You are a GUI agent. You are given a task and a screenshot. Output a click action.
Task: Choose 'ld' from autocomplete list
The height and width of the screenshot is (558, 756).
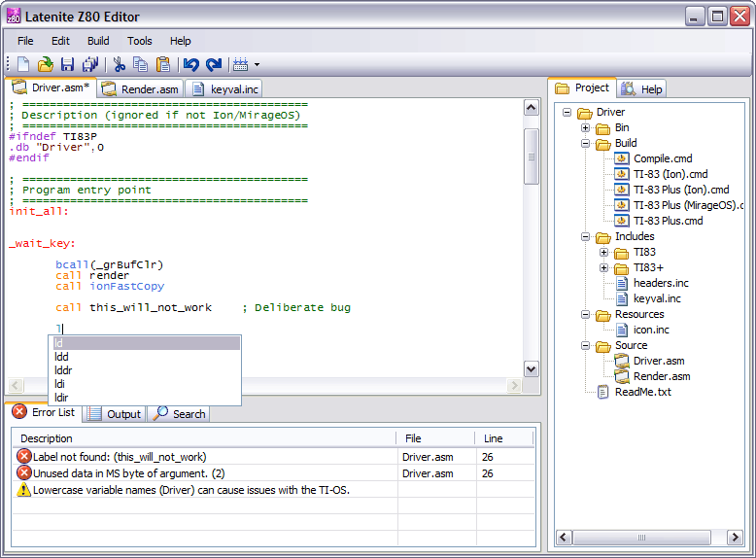[147, 343]
